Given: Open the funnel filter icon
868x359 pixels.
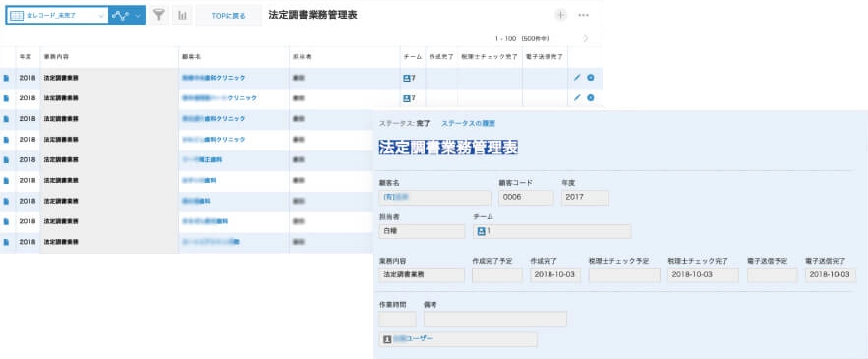Looking at the screenshot, I should coord(159,16).
